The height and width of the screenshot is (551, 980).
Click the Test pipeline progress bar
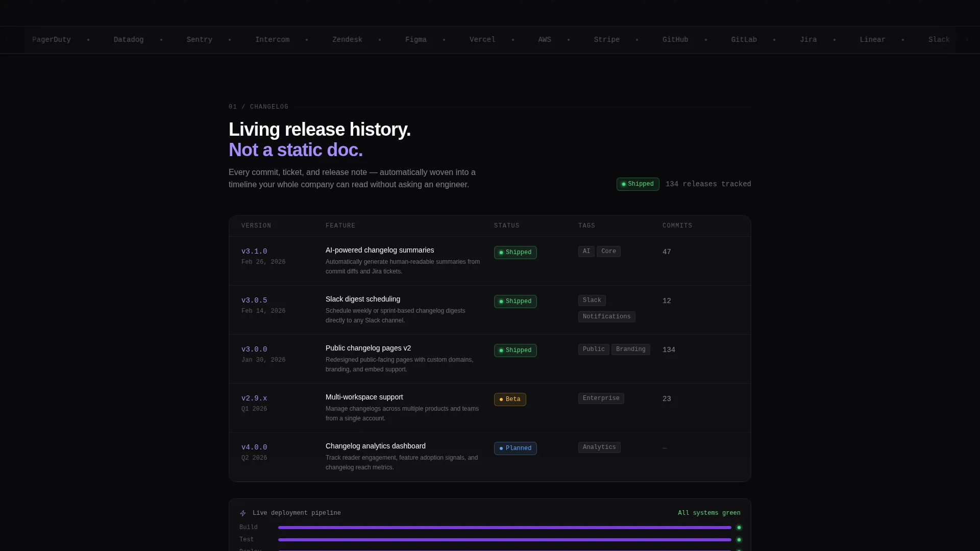tap(504, 540)
